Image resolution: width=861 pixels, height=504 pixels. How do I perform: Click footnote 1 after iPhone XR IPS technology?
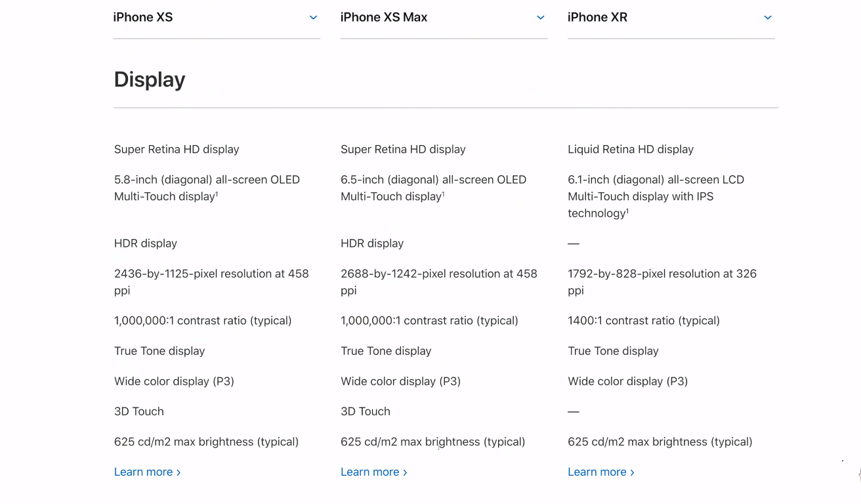click(x=627, y=211)
